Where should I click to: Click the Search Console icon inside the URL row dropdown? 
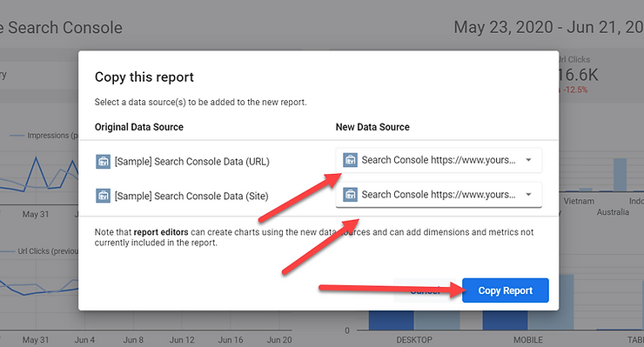350,160
